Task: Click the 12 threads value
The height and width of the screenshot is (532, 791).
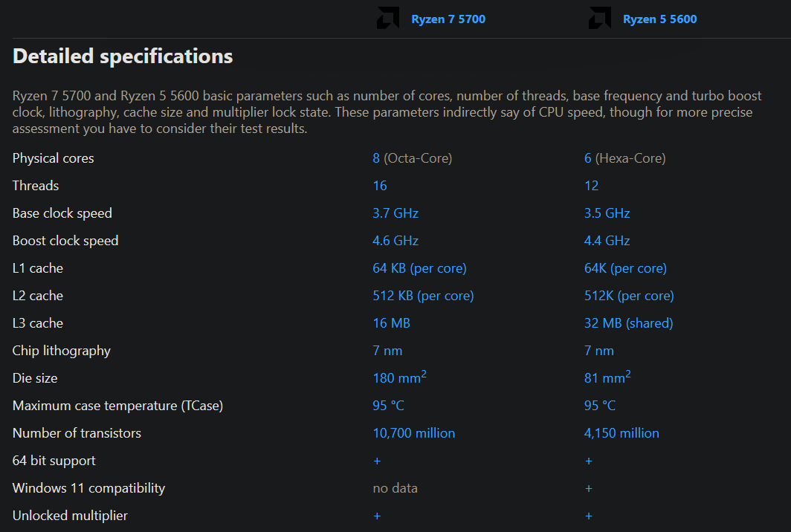Action: coord(591,186)
